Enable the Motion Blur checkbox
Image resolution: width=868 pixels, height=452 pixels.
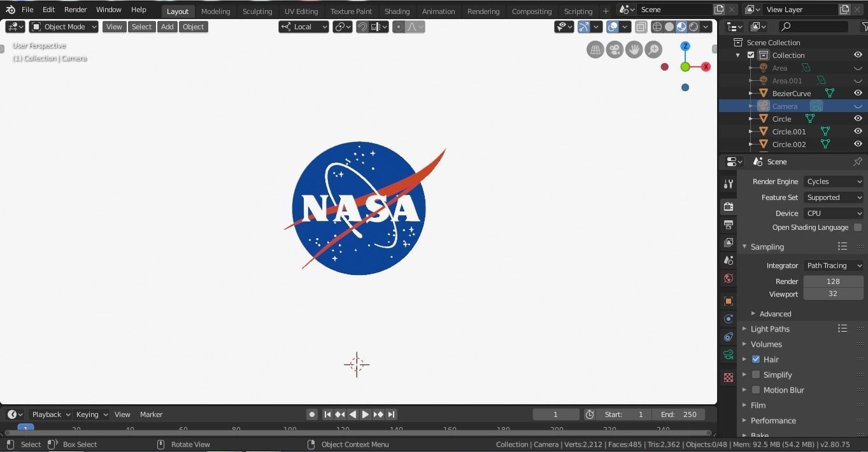(756, 390)
